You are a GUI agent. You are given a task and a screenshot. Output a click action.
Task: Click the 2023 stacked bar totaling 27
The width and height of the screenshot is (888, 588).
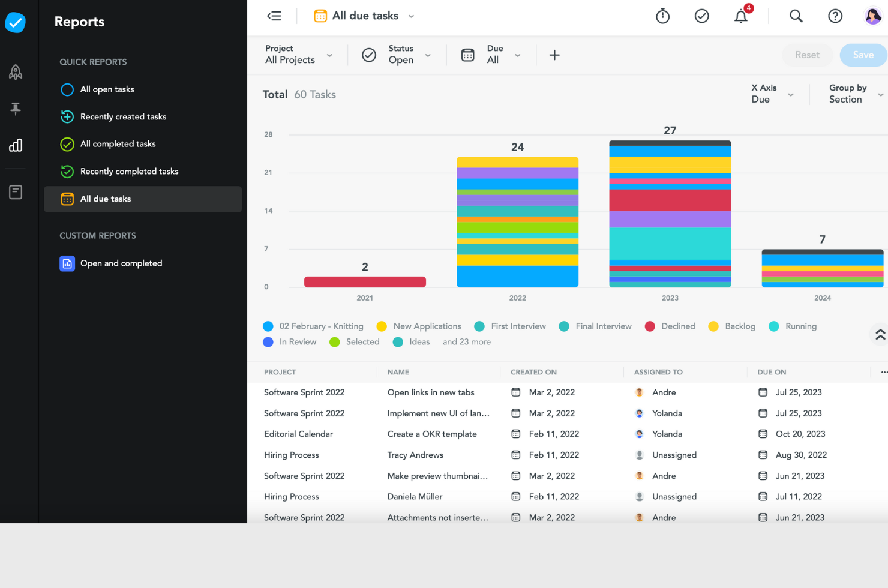click(x=670, y=214)
